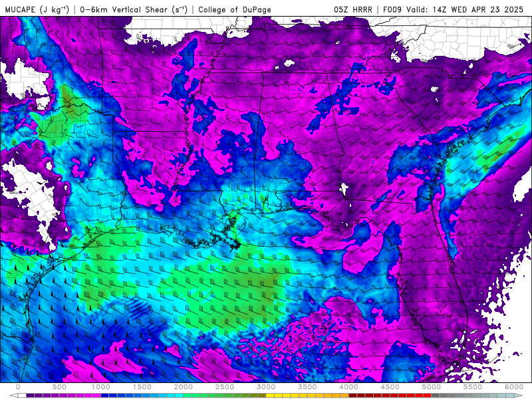The height and width of the screenshot is (399, 532).
Task: Click the 2500 label on color scale
Action: pyautogui.click(x=225, y=387)
